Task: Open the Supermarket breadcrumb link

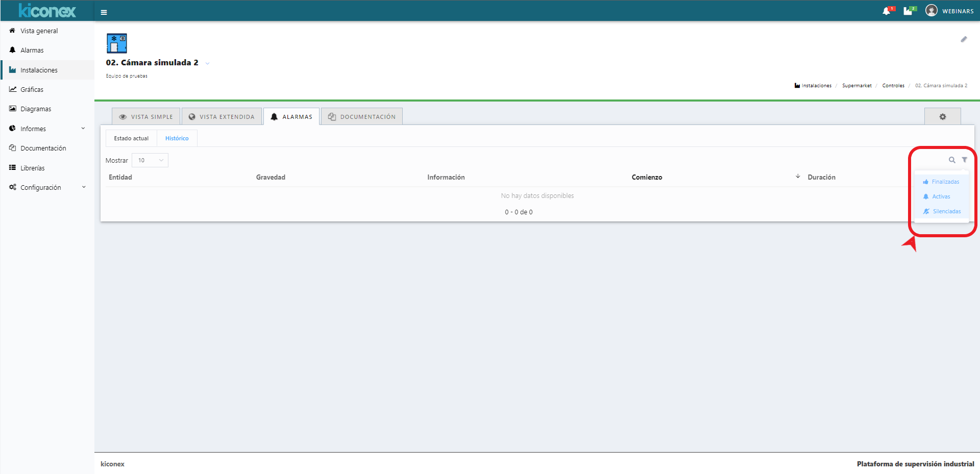Action: [856, 86]
